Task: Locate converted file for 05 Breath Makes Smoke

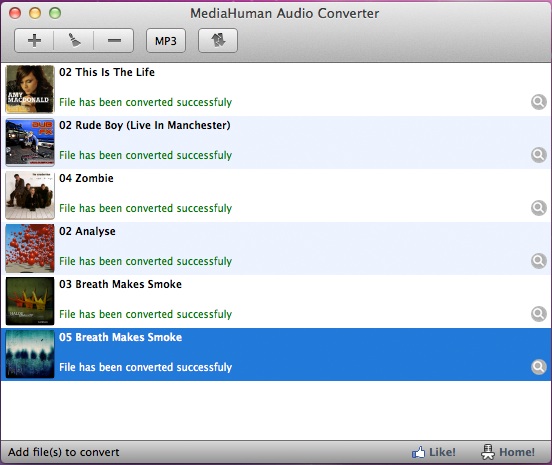Action: (539, 367)
